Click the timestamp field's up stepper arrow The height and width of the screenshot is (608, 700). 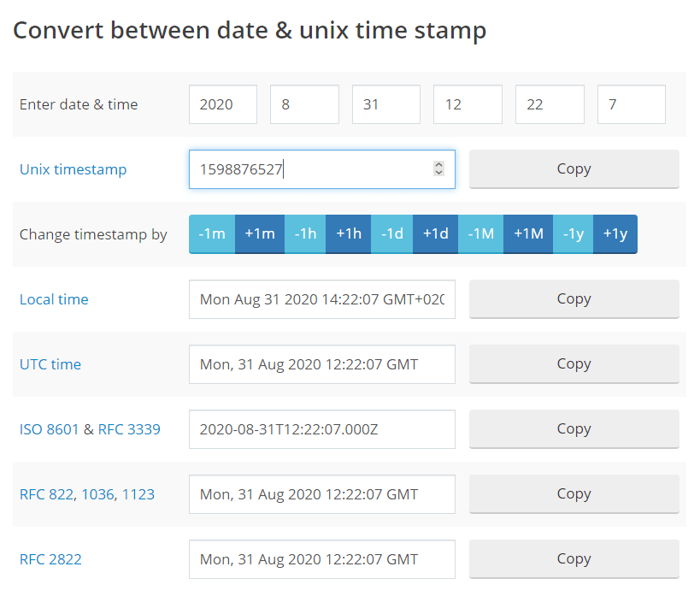point(438,164)
